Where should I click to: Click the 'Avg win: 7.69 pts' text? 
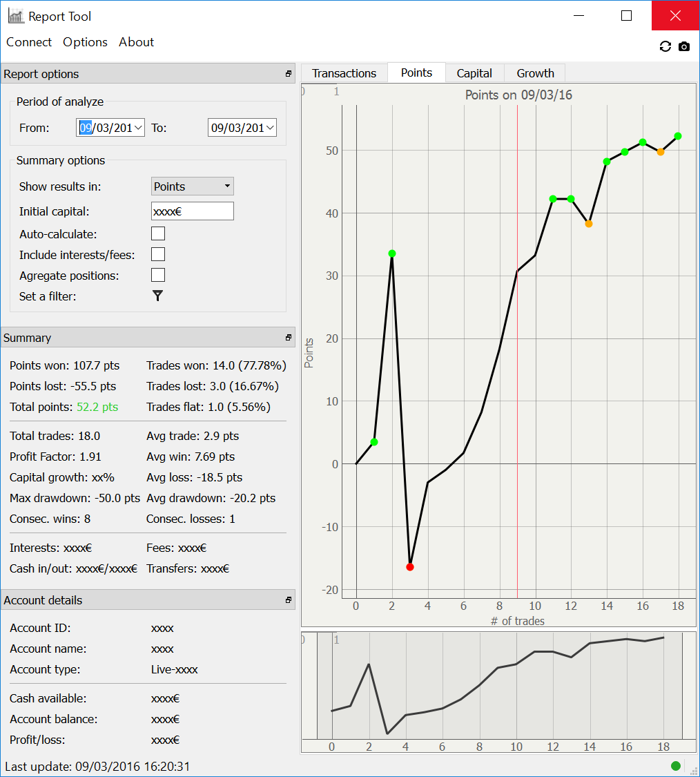point(191,457)
